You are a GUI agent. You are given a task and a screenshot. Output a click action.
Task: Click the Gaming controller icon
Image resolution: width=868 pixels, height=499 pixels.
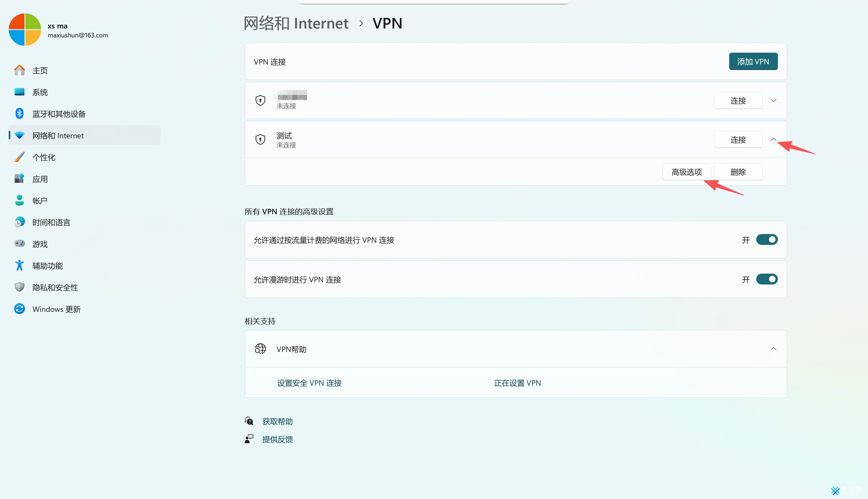(x=20, y=243)
